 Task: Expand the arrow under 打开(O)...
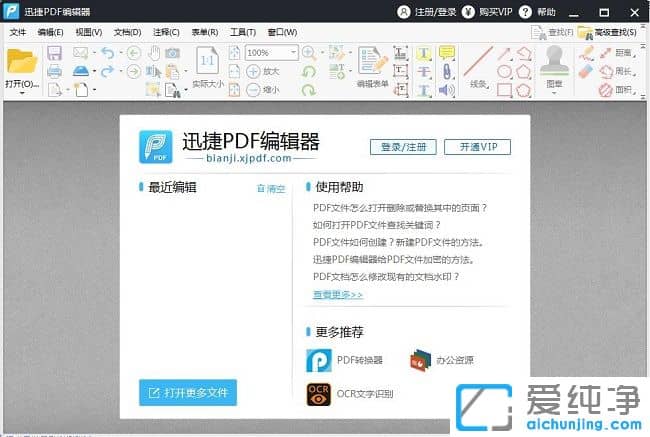(x=22, y=93)
